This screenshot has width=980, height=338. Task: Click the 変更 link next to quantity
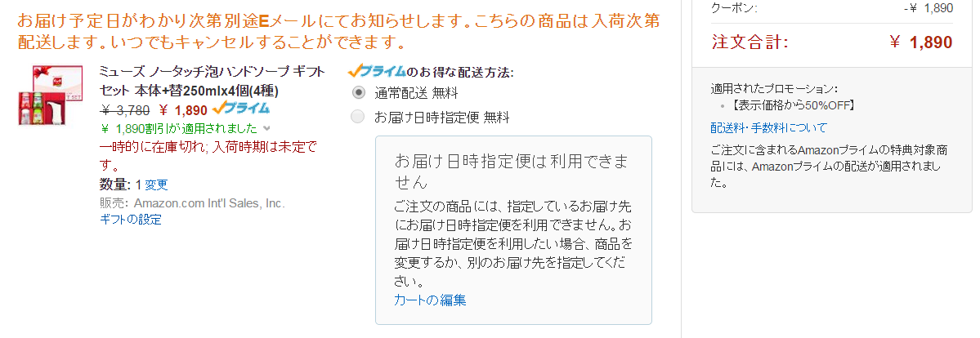pyautogui.click(x=156, y=185)
